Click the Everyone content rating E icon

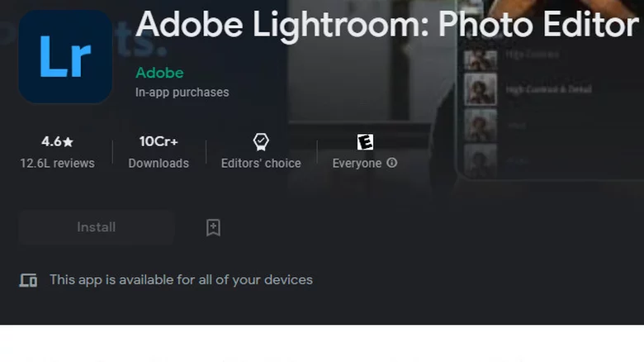(365, 141)
